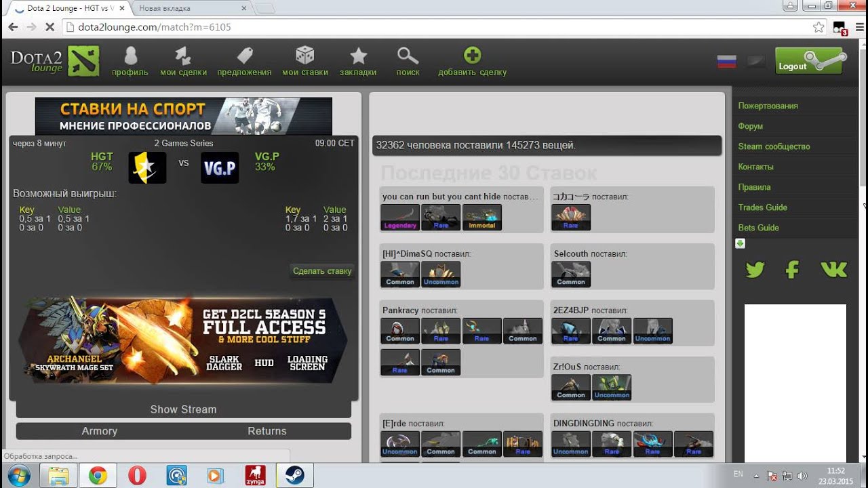Open Zynga app from the taskbar
Image resolution: width=868 pixels, height=488 pixels.
[254, 476]
